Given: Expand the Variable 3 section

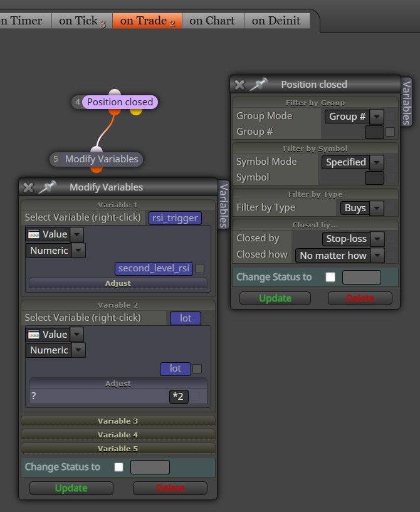Looking at the screenshot, I should click(118, 421).
